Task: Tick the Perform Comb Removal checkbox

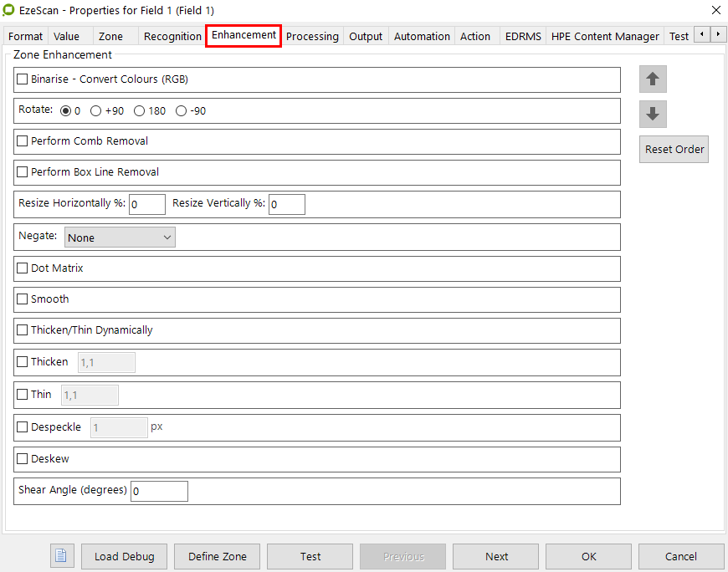Action: [x=23, y=141]
